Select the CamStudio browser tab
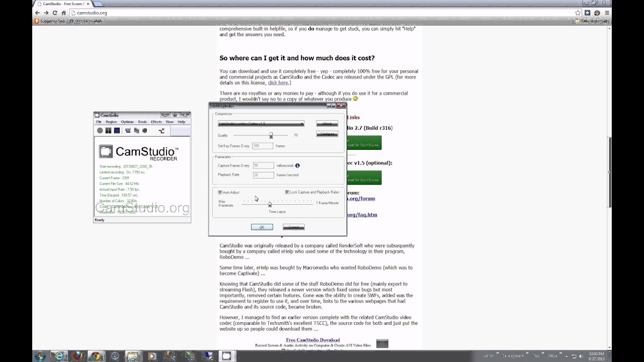The width and height of the screenshot is (644, 362). click(62, 4)
